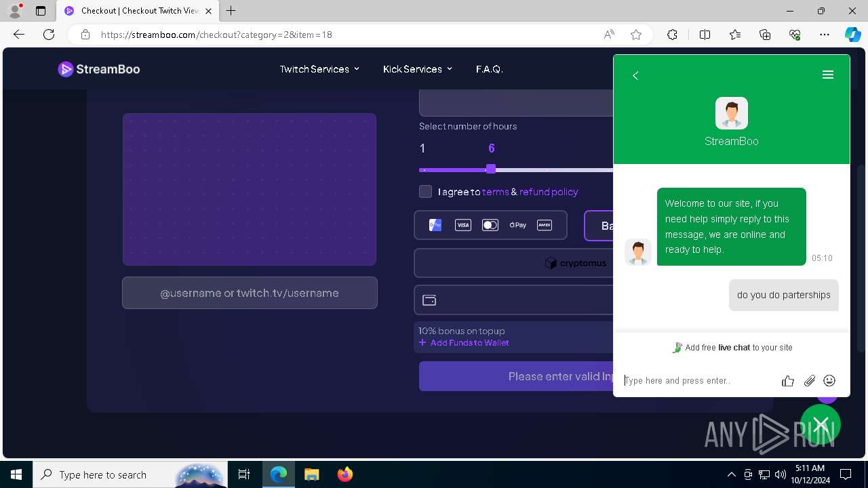Expand the Kick Services dropdown
868x488 pixels.
click(x=417, y=69)
